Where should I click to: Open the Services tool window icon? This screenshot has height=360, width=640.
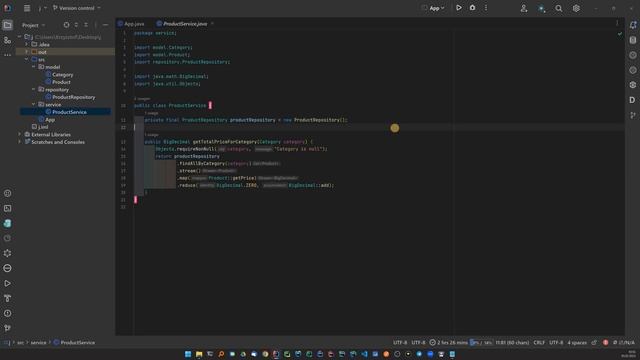(7, 253)
